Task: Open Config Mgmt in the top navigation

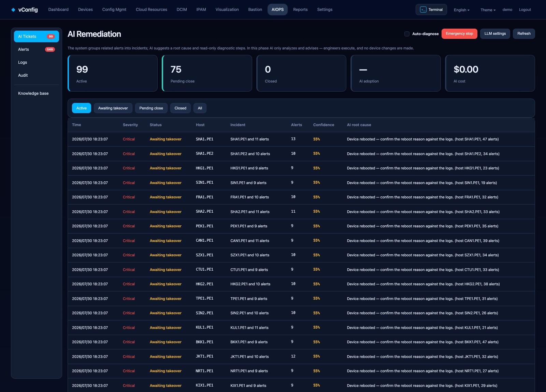Action: [x=114, y=10]
